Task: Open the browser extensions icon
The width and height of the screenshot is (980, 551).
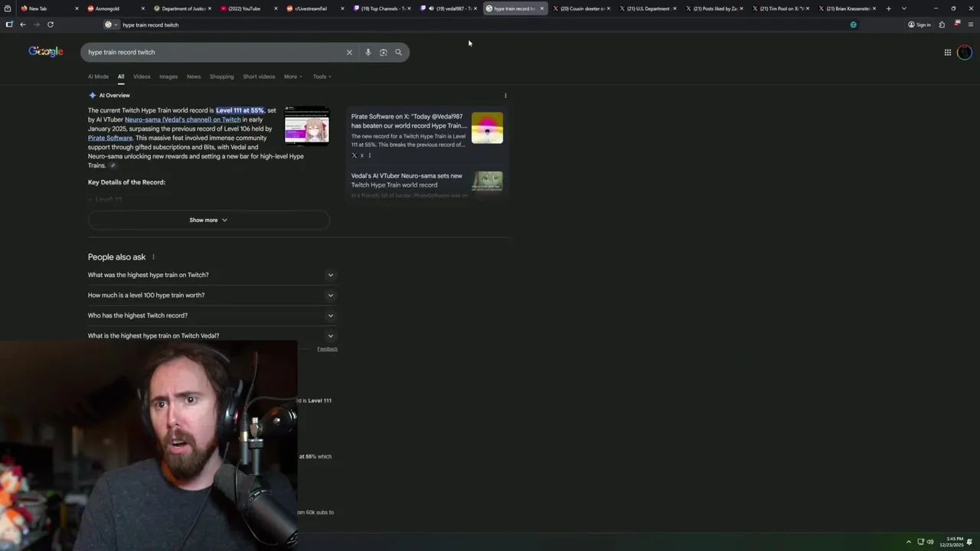Action: click(x=942, y=24)
